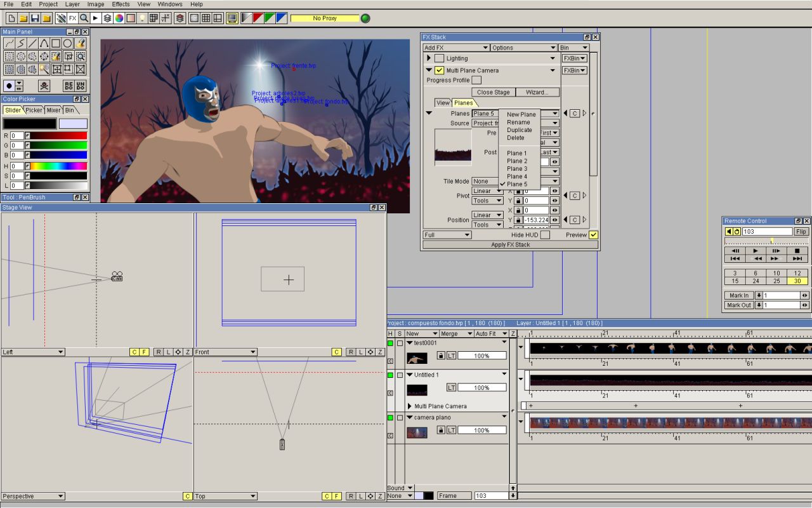Expand the Multi Plane Camera row under Untitled 1

(410, 406)
